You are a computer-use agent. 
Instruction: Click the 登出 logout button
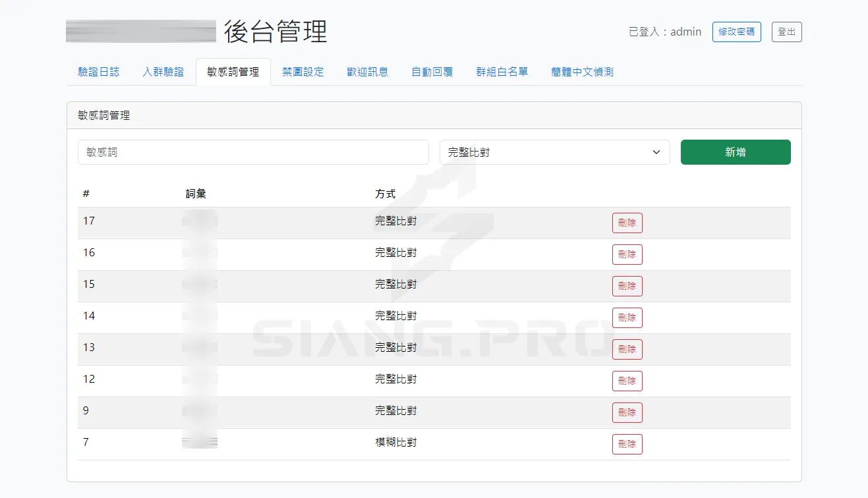(786, 32)
